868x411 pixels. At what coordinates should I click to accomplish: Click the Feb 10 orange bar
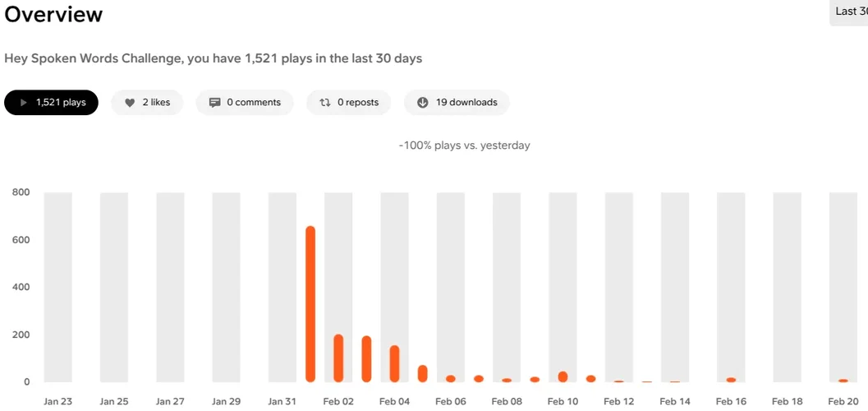click(x=563, y=376)
